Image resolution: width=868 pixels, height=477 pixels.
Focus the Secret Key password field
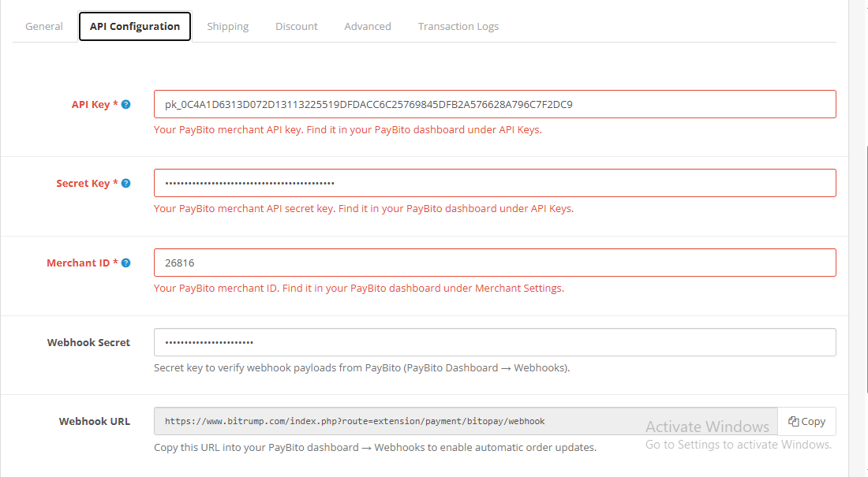pyautogui.click(x=495, y=183)
